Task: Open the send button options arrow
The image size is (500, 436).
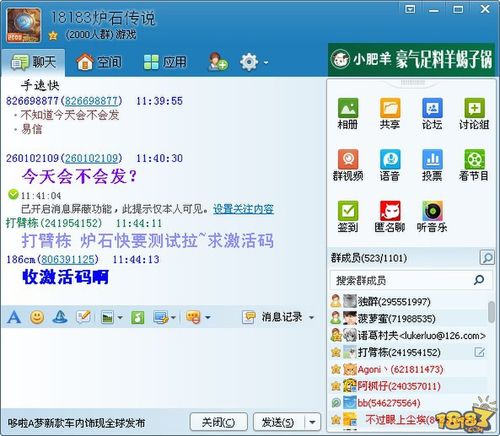Action: pyautogui.click(x=312, y=422)
